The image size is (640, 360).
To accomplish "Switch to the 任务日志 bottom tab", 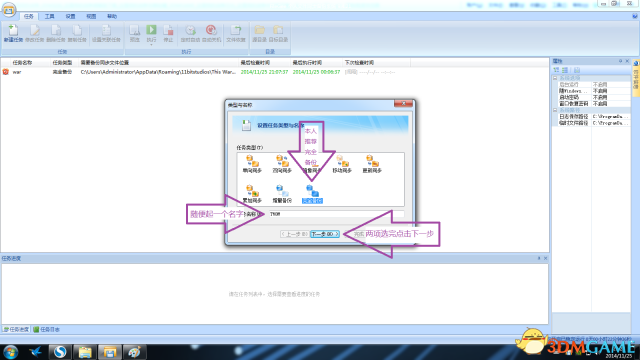I will pos(47,329).
